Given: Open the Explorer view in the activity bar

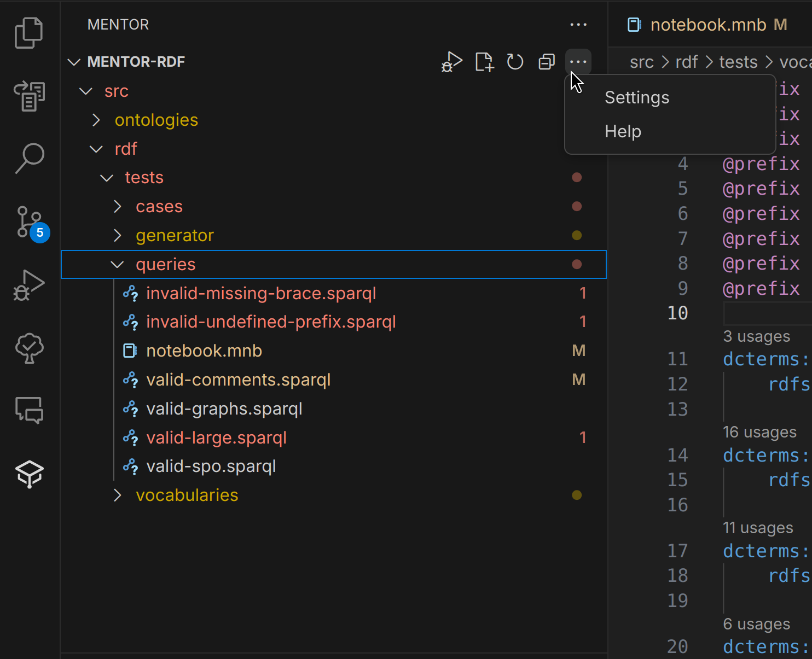Looking at the screenshot, I should tap(28, 33).
